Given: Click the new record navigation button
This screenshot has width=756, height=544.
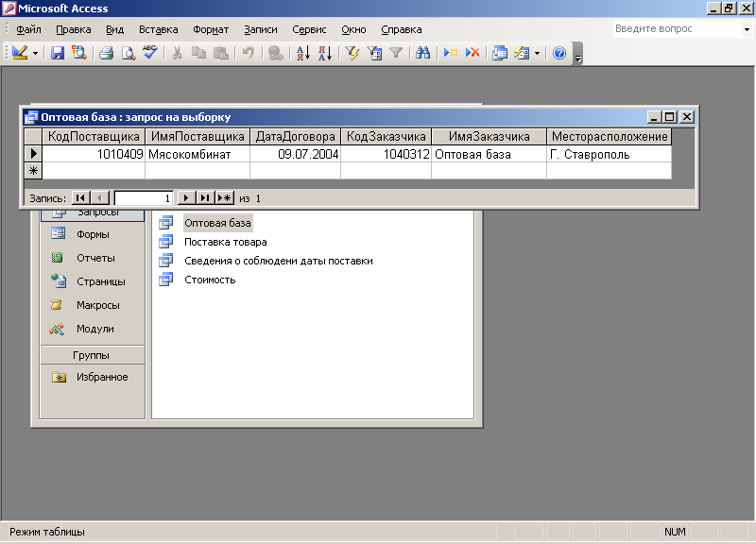Looking at the screenshot, I should tap(225, 198).
